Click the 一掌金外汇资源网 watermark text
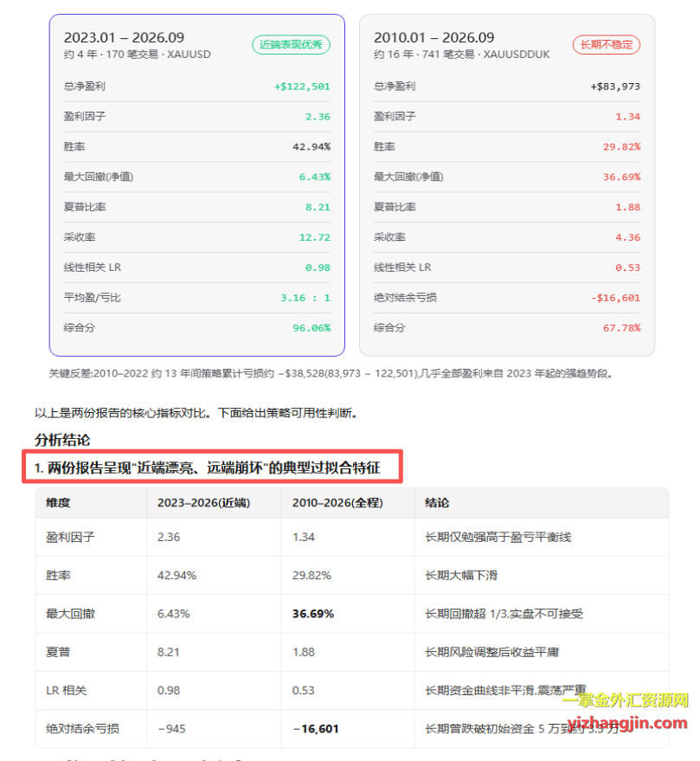Image resolution: width=700 pixels, height=761 pixels. tap(626, 700)
